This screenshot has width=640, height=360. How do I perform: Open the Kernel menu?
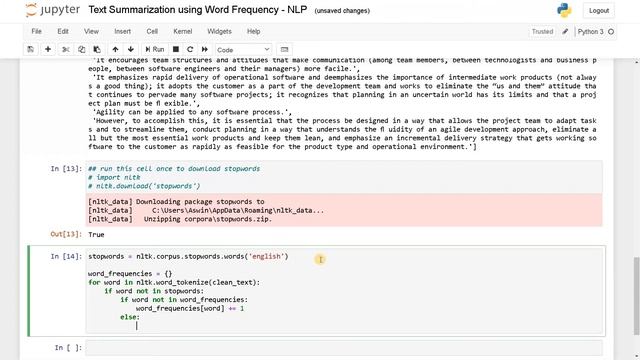click(182, 31)
